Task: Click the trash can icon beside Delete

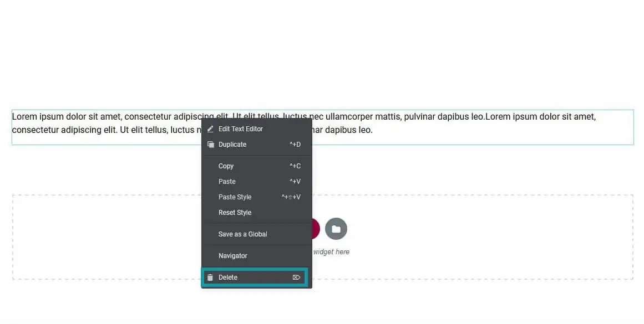Action: (210, 277)
